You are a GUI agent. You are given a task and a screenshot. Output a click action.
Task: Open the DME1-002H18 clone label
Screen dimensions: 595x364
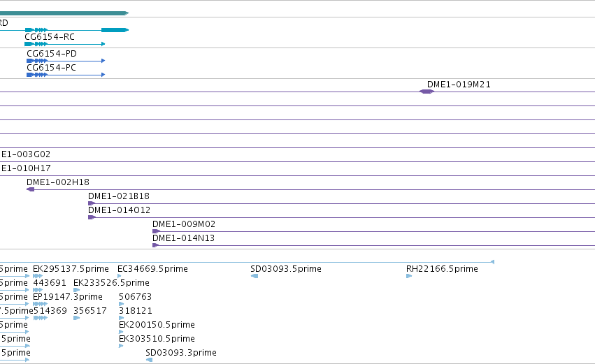click(58, 182)
